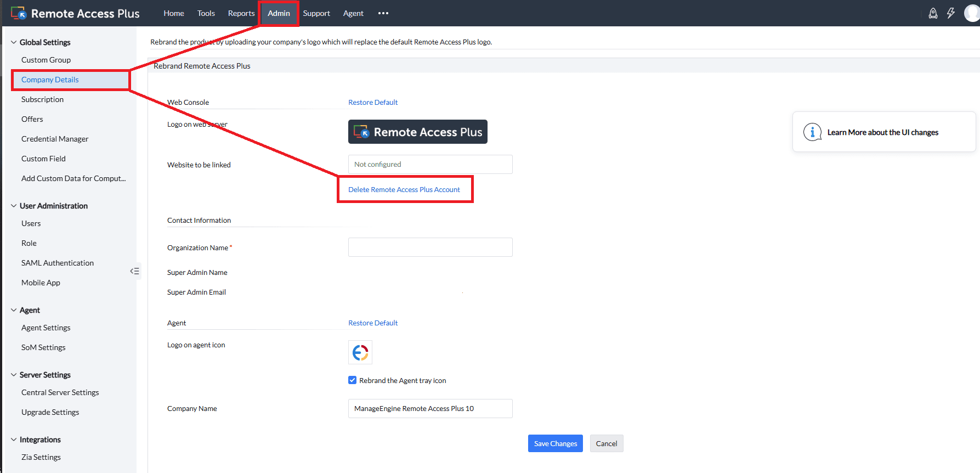Image resolution: width=980 pixels, height=473 pixels.
Task: Open Mobile App settings
Action: 41,283
